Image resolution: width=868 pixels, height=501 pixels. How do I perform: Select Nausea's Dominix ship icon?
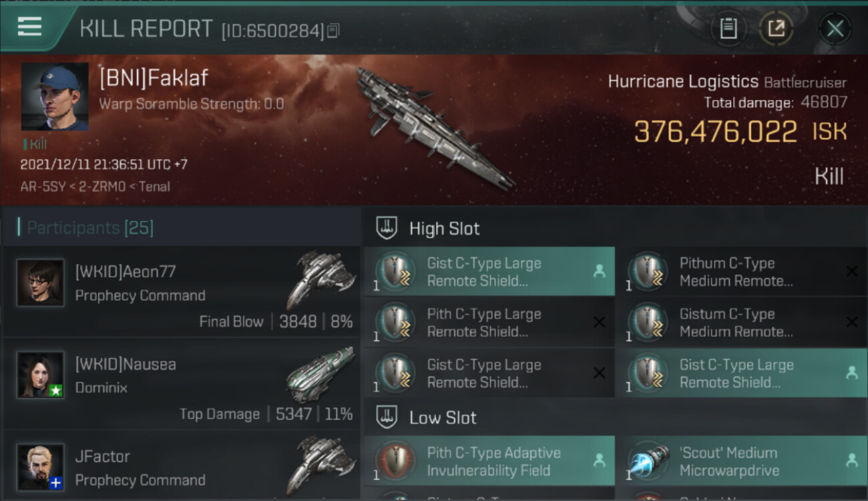[x=321, y=374]
